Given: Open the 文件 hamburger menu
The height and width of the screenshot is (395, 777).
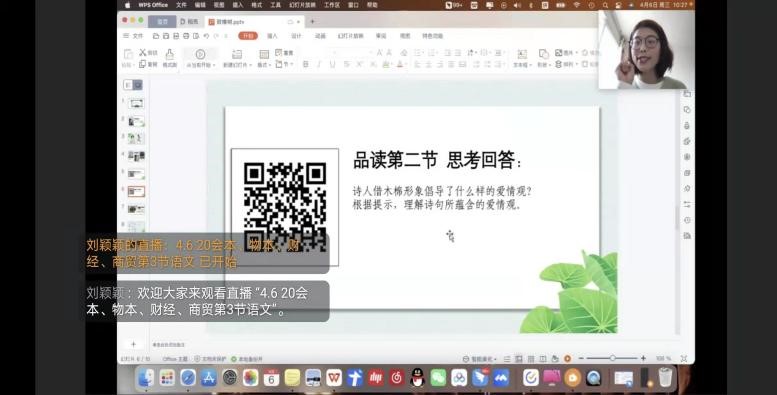Looking at the screenshot, I should 133,36.
